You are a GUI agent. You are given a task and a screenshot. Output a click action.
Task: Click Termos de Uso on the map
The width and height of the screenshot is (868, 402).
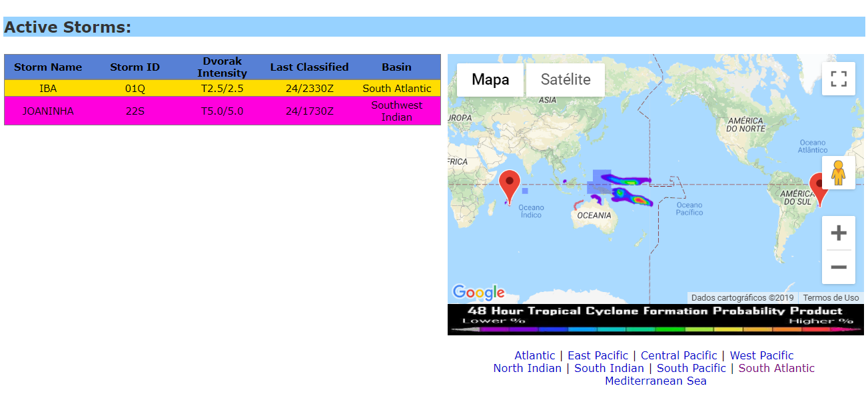tap(831, 298)
